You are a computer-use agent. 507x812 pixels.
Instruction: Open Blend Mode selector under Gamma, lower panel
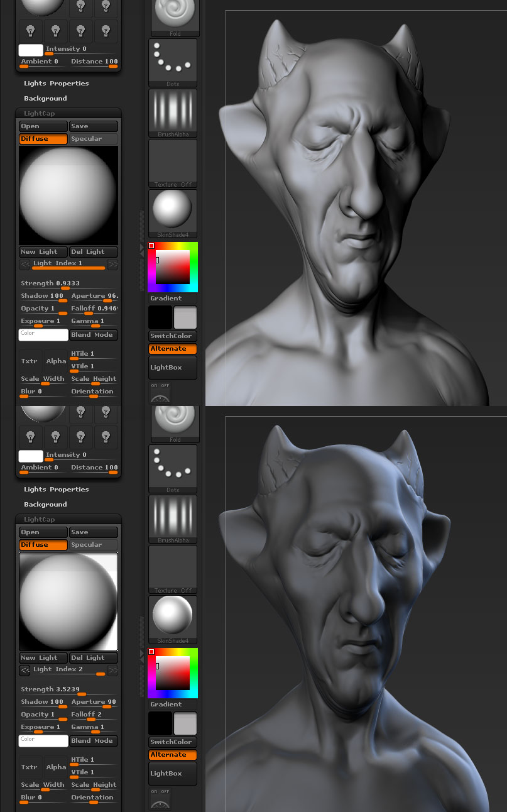click(x=94, y=741)
